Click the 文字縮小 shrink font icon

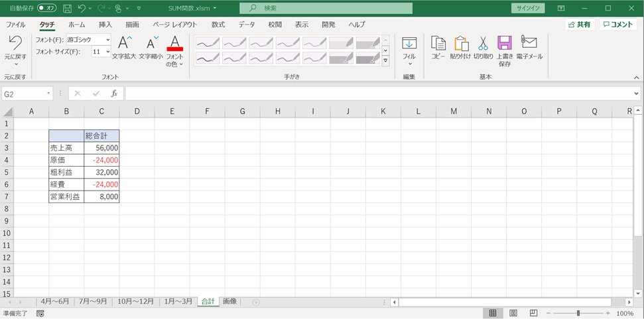pyautogui.click(x=151, y=44)
